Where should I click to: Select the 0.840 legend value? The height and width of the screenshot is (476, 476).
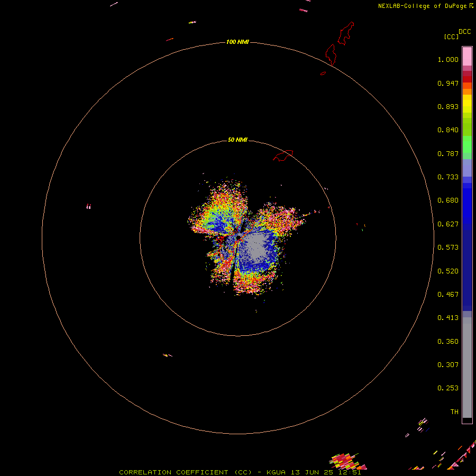pyautogui.click(x=448, y=130)
